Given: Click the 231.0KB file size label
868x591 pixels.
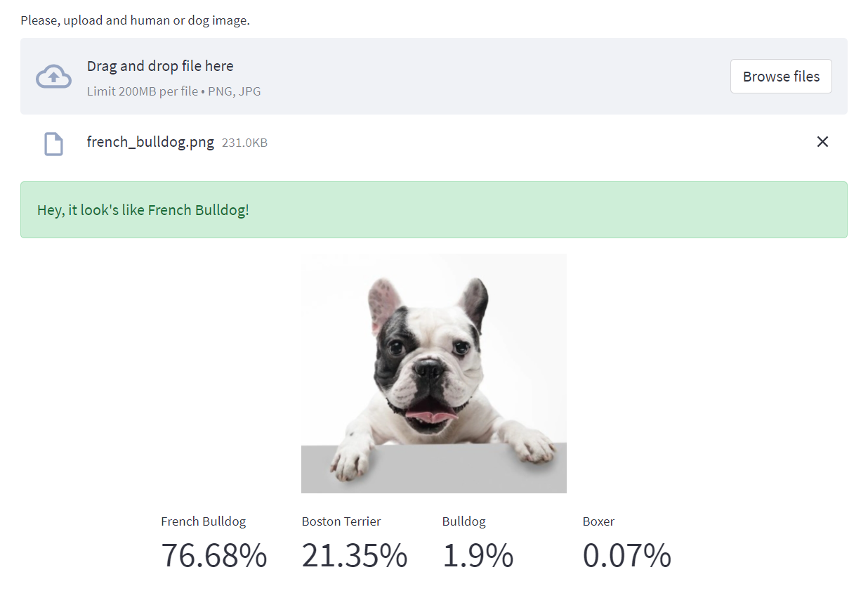Looking at the screenshot, I should [x=244, y=142].
